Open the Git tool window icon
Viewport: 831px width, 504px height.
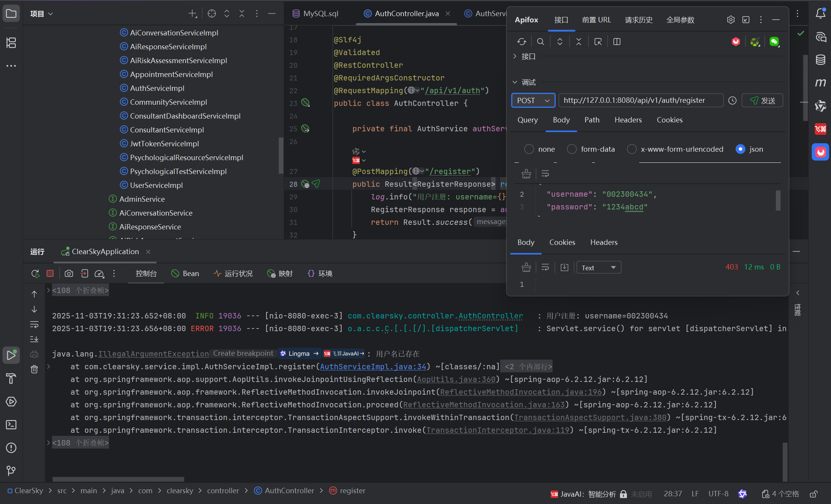11,471
